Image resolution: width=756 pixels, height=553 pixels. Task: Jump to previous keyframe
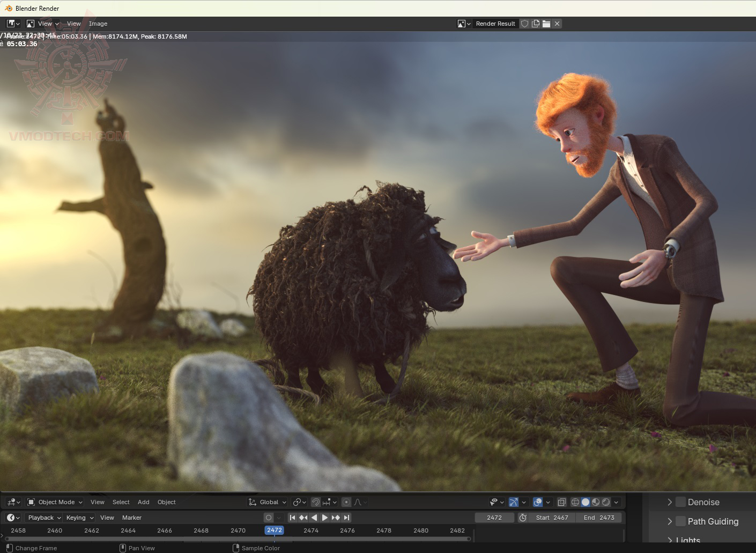pos(303,518)
